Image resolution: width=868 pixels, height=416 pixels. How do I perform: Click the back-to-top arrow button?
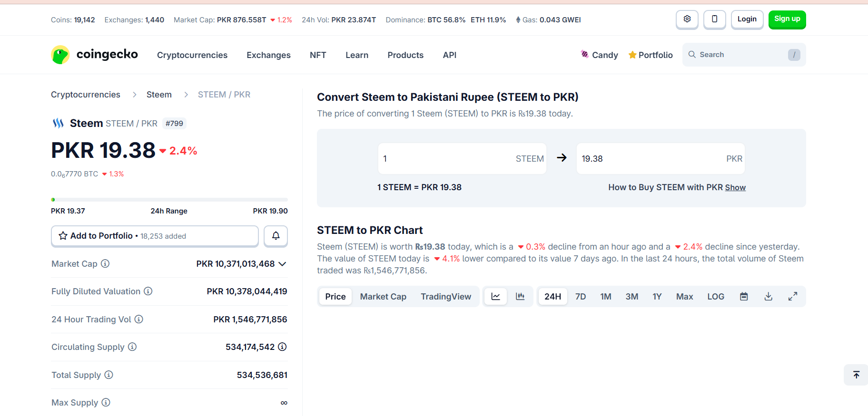[856, 375]
